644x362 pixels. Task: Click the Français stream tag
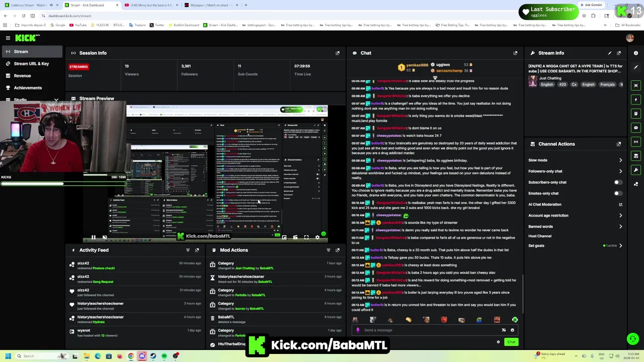pos(607,84)
